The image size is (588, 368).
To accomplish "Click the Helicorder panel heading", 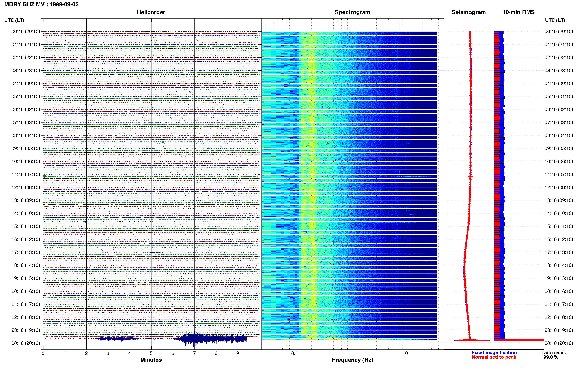I will 151,12.
